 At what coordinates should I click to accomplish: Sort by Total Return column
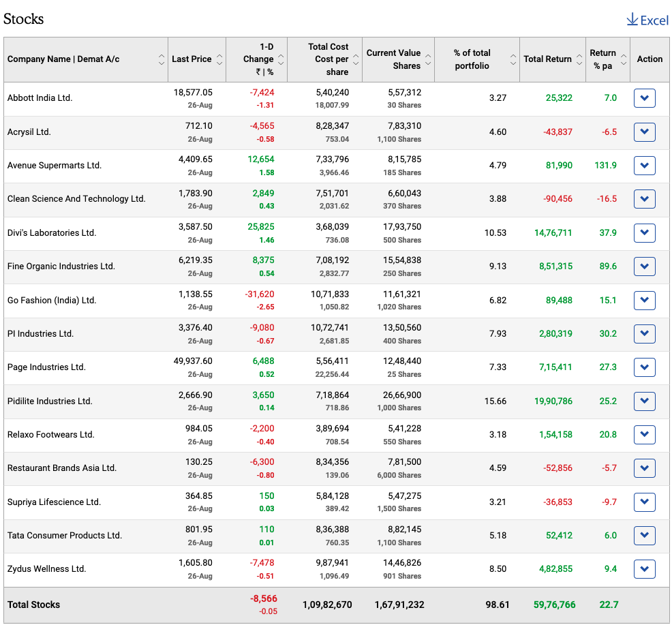click(x=579, y=59)
